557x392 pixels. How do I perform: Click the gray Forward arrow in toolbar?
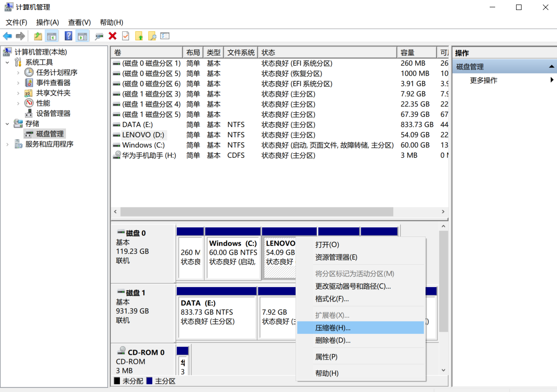coord(20,36)
